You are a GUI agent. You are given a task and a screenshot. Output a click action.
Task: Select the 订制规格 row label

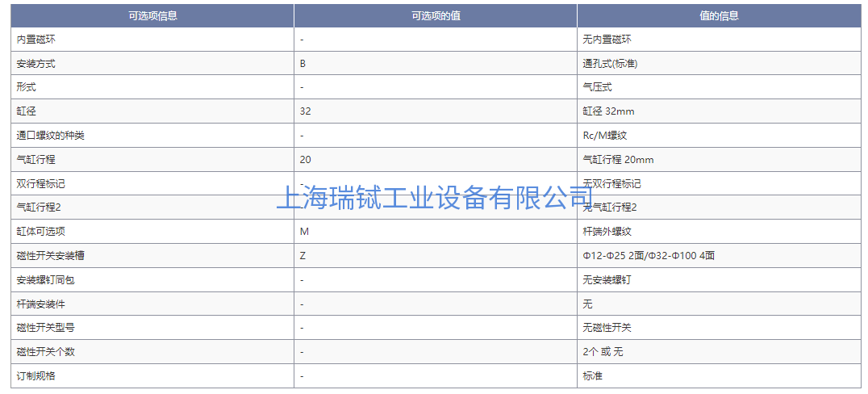point(35,376)
